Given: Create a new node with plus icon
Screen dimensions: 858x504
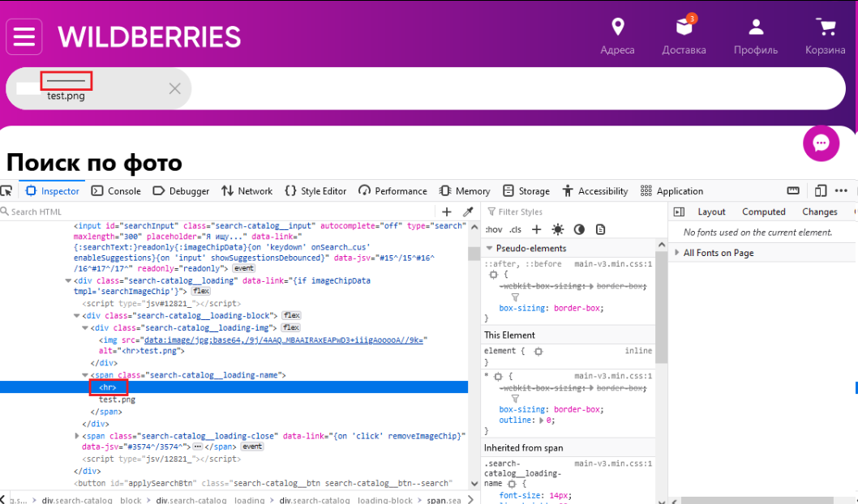Looking at the screenshot, I should (447, 211).
